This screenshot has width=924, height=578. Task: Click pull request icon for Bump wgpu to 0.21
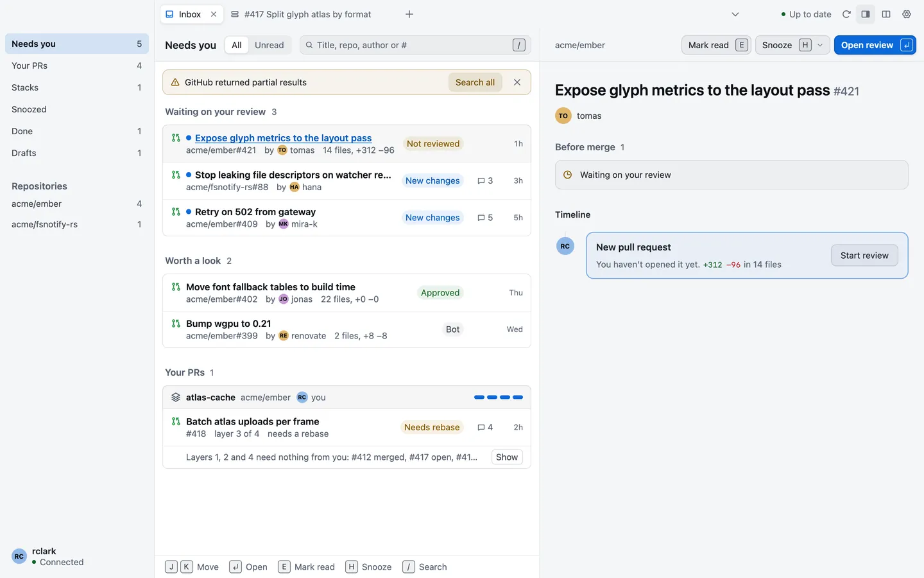[176, 324]
